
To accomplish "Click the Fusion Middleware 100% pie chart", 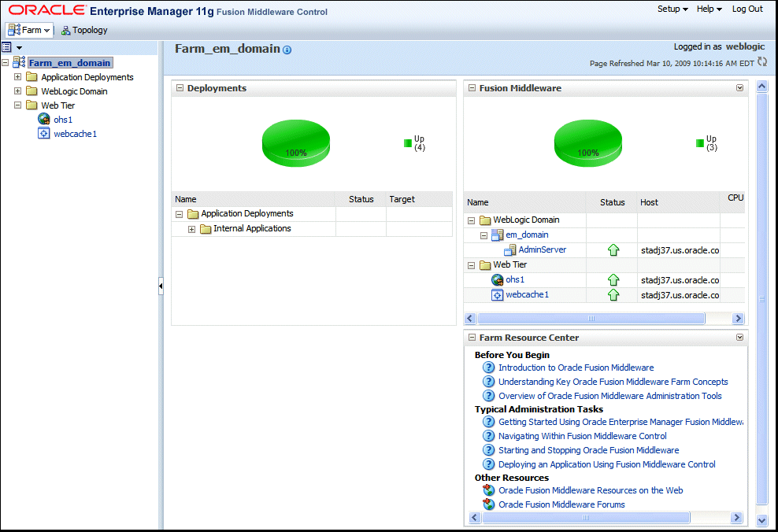I will coord(588,143).
